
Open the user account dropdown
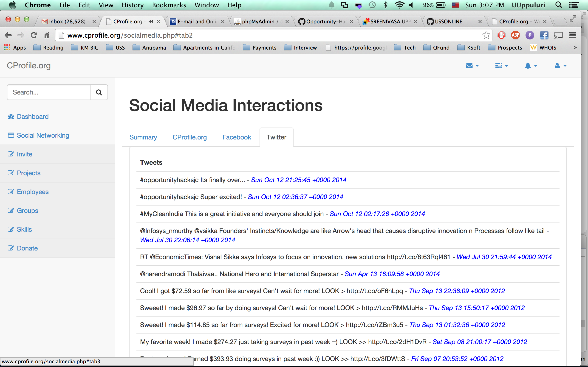560,66
